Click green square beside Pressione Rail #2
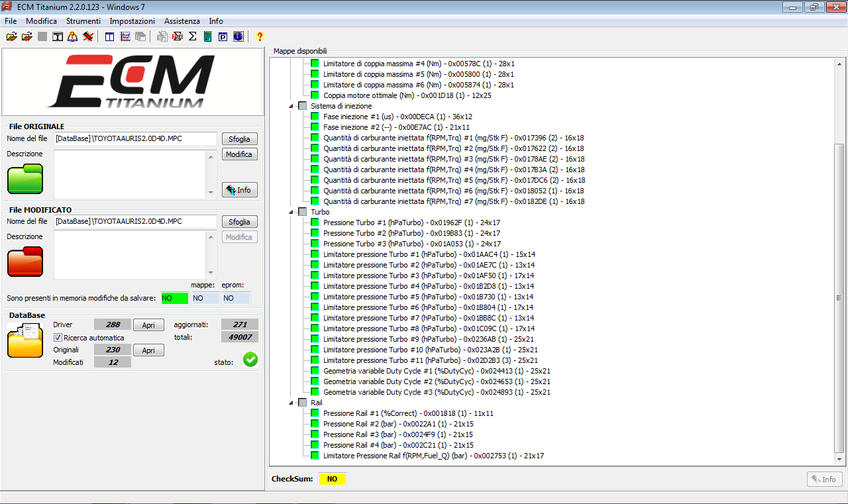The height and width of the screenshot is (504, 848). coord(315,424)
